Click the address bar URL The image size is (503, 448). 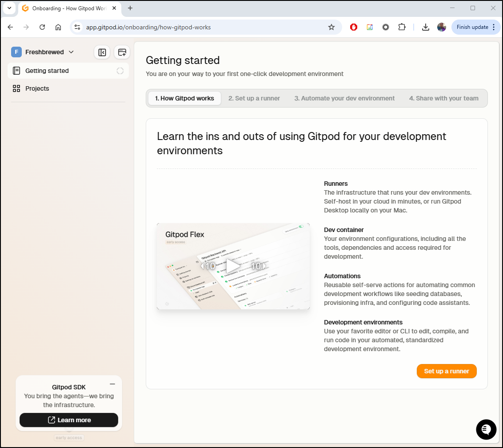coord(148,27)
